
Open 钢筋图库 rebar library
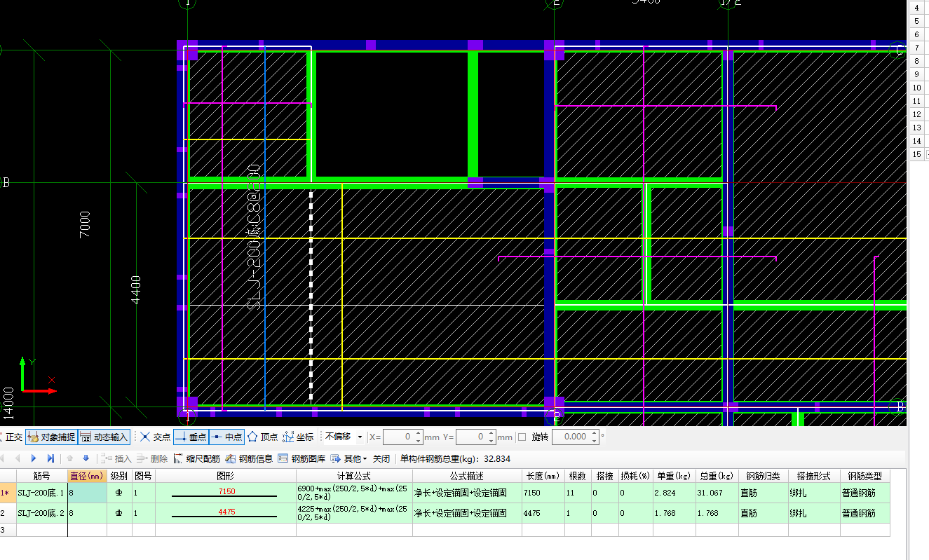301,458
